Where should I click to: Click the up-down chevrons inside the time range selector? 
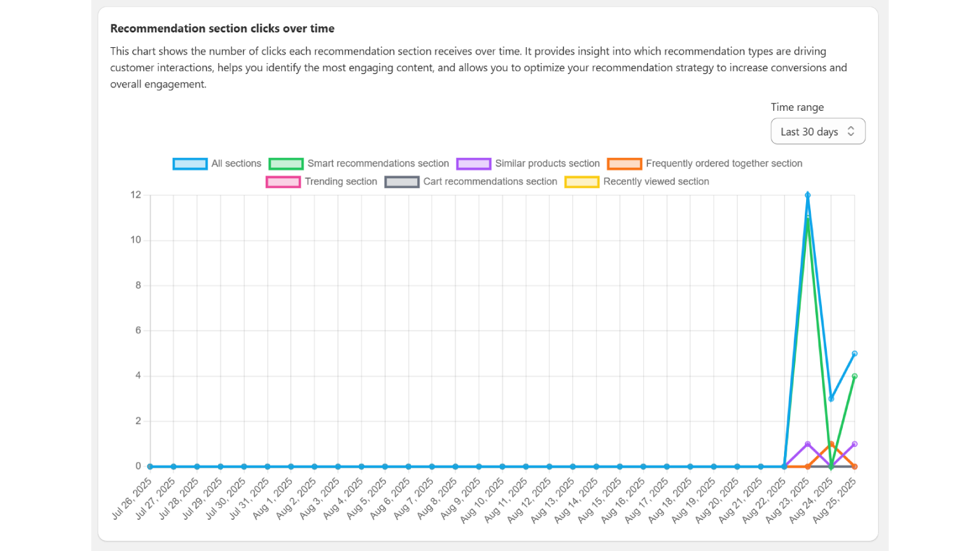point(851,131)
